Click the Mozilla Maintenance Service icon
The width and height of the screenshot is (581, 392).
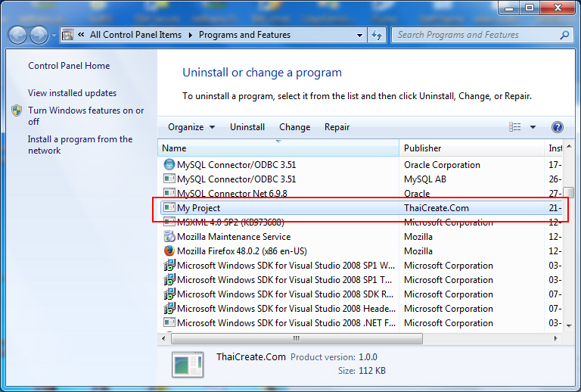169,236
